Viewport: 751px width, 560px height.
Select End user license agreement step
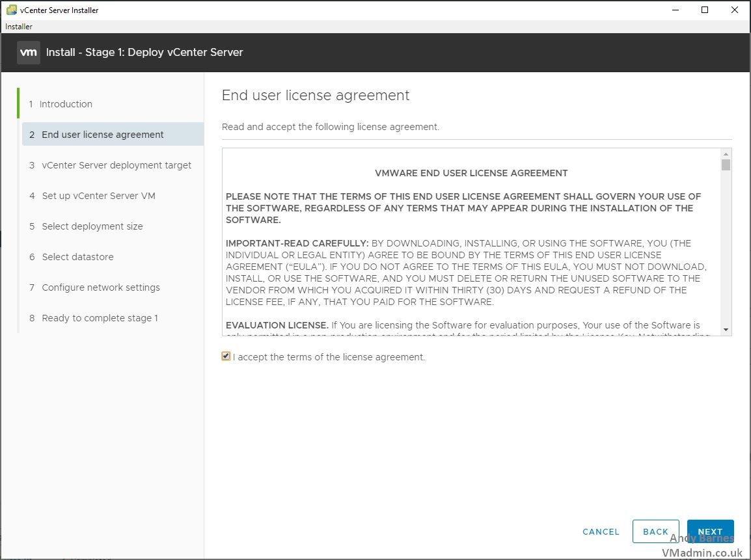tap(113, 135)
